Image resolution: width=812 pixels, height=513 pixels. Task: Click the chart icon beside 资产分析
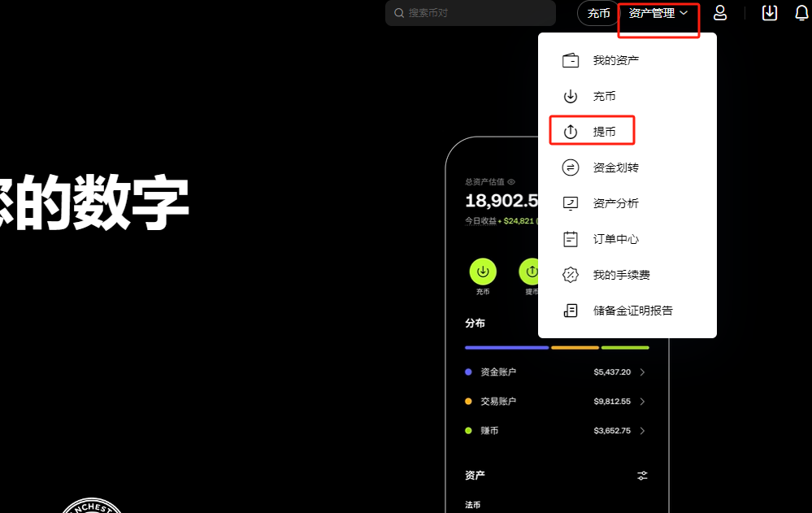(x=570, y=203)
